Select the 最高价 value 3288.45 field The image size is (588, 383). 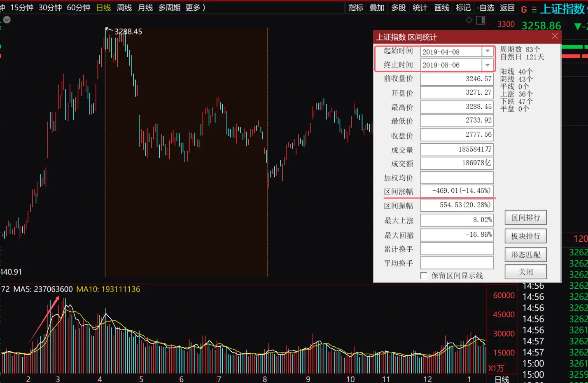pos(457,107)
